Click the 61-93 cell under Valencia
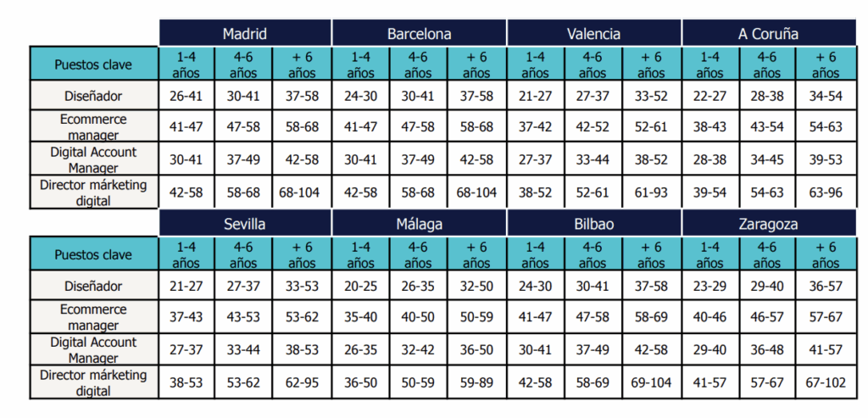Viewport: 868px width, 418px height. tap(650, 192)
